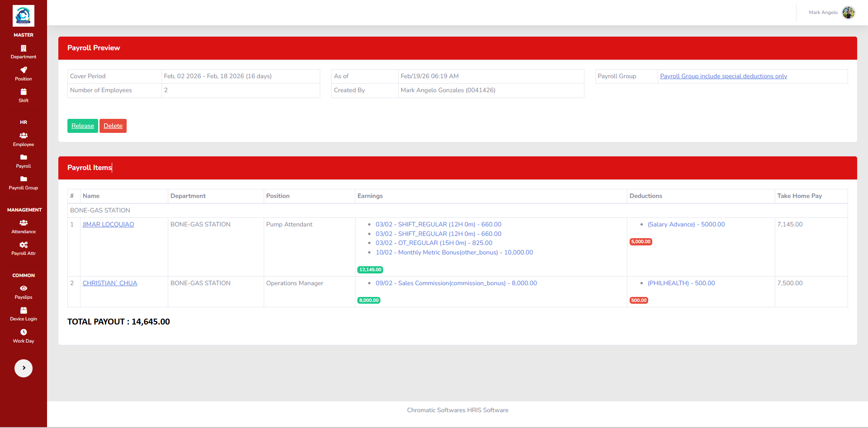Open Device Login via its store icon
Viewport: 868px width, 428px height.
tap(24, 310)
